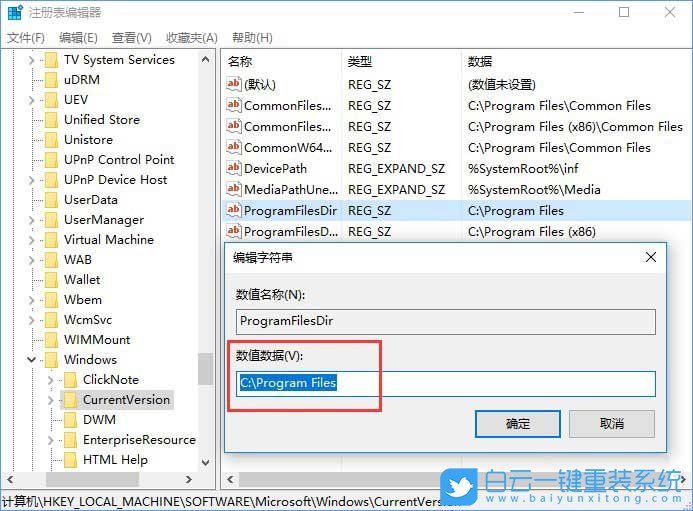This screenshot has height=511, width=693.
Task: Click REG_EXPAND_SZ type of DevicePath
Action: click(396, 168)
